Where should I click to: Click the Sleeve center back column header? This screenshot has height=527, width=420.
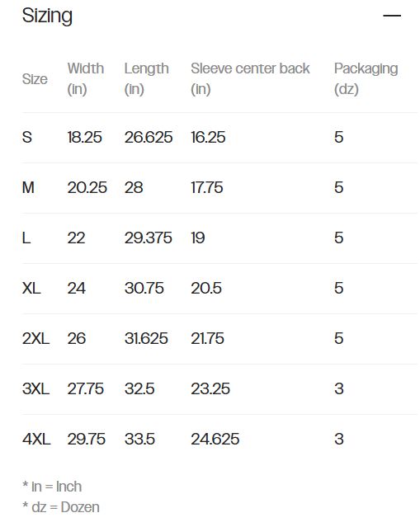click(250, 78)
